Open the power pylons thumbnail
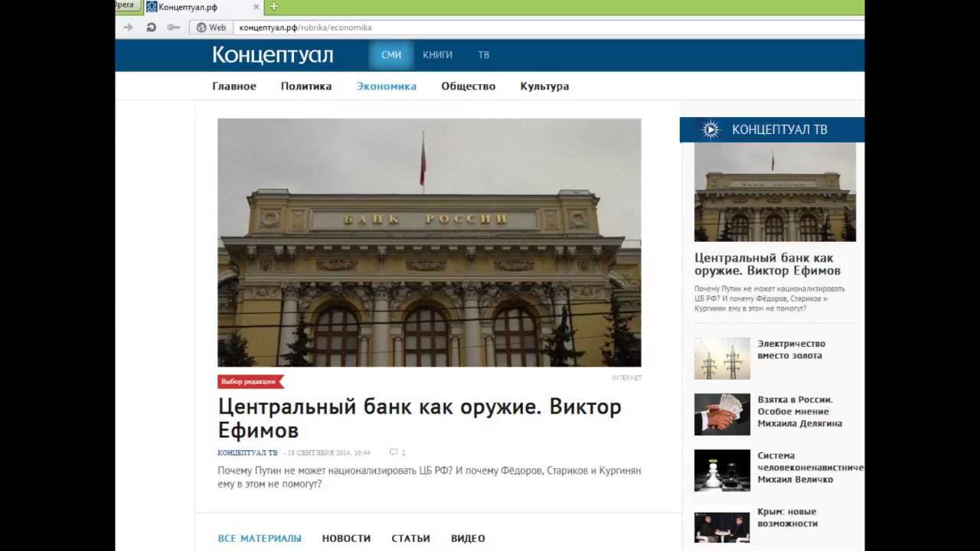 point(722,358)
